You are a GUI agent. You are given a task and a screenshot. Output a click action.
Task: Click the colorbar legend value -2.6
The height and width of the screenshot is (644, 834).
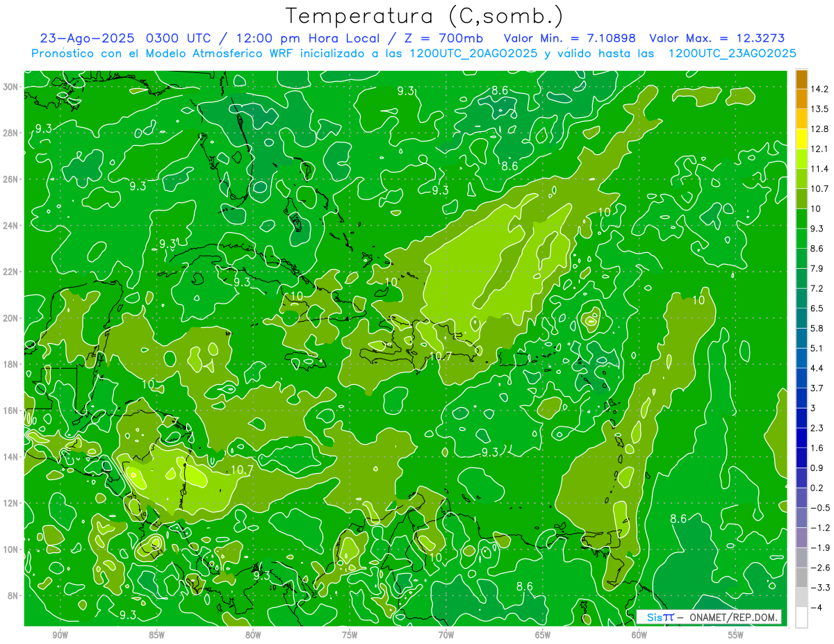coord(819,568)
